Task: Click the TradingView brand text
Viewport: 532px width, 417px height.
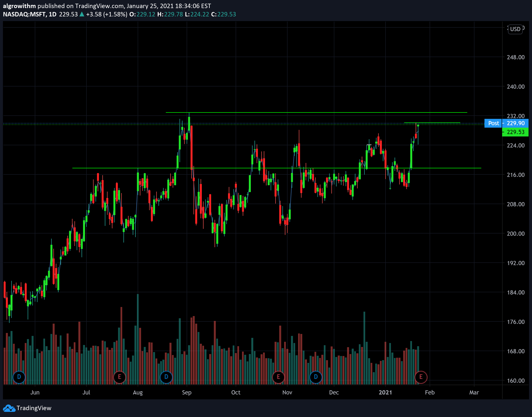Action: (x=34, y=408)
